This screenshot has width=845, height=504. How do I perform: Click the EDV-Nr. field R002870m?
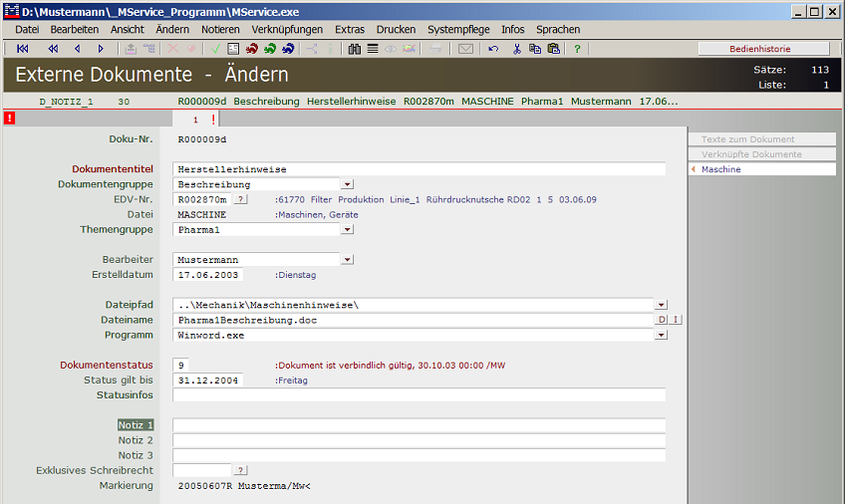click(202, 199)
